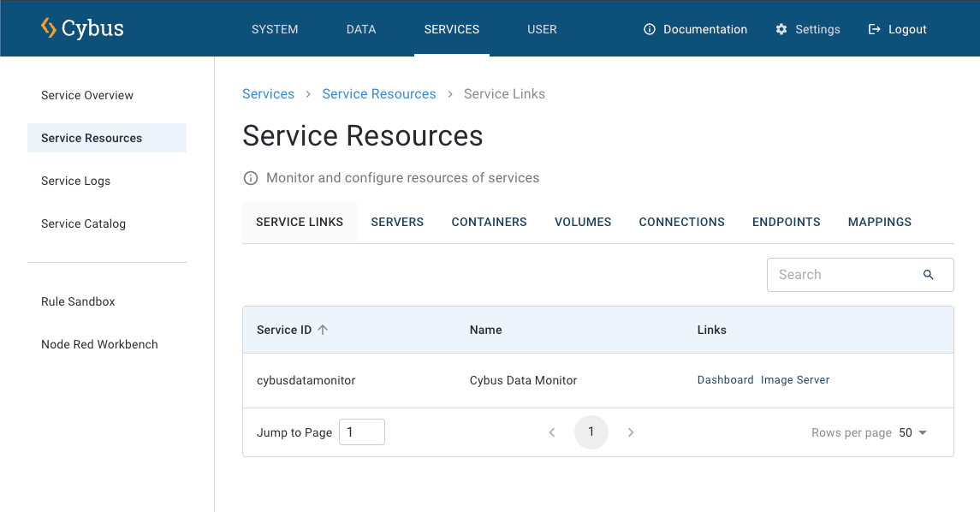Open Service Logs in sidebar
Screen dimensions: 980x512
click(75, 181)
